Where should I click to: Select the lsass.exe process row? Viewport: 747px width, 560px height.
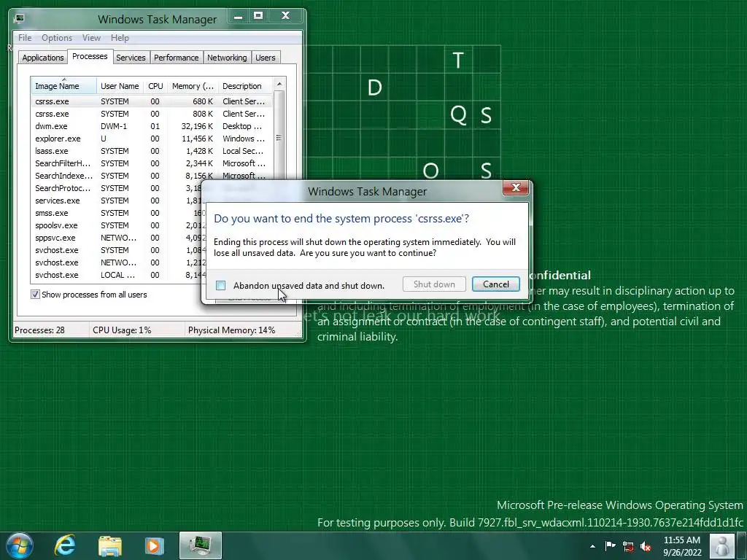click(152, 151)
